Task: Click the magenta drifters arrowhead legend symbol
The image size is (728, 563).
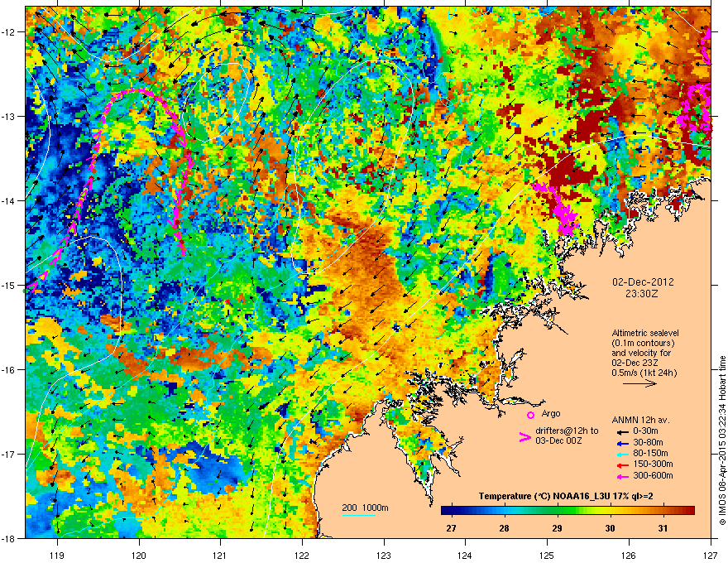Action: point(525,436)
